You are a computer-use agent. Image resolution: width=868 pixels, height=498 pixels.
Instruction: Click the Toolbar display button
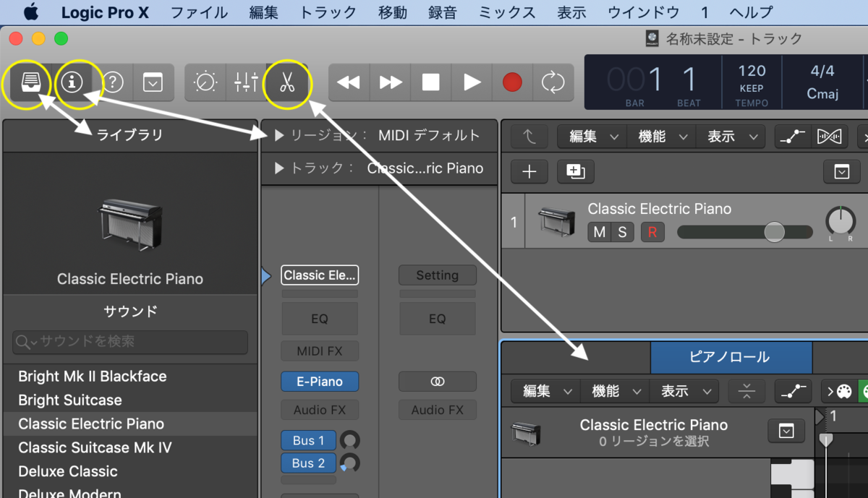point(153,82)
